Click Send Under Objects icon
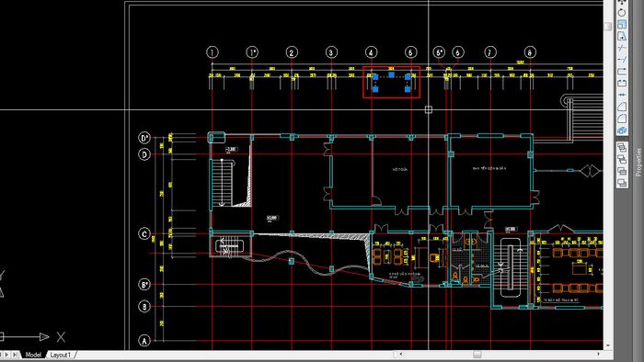Viewport: 644px width, 362px height. tap(622, 183)
